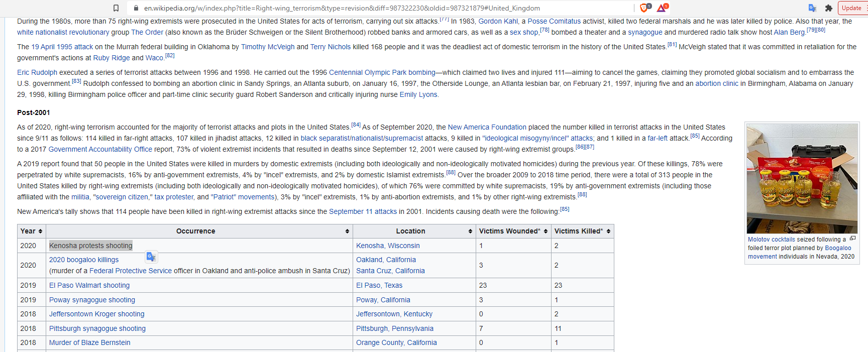
Task: Open the tax protester link
Action: point(174,197)
